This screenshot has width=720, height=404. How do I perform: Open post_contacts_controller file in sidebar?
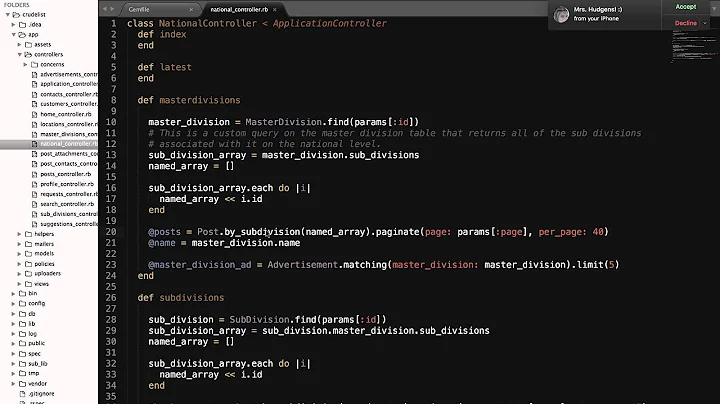(x=68, y=164)
